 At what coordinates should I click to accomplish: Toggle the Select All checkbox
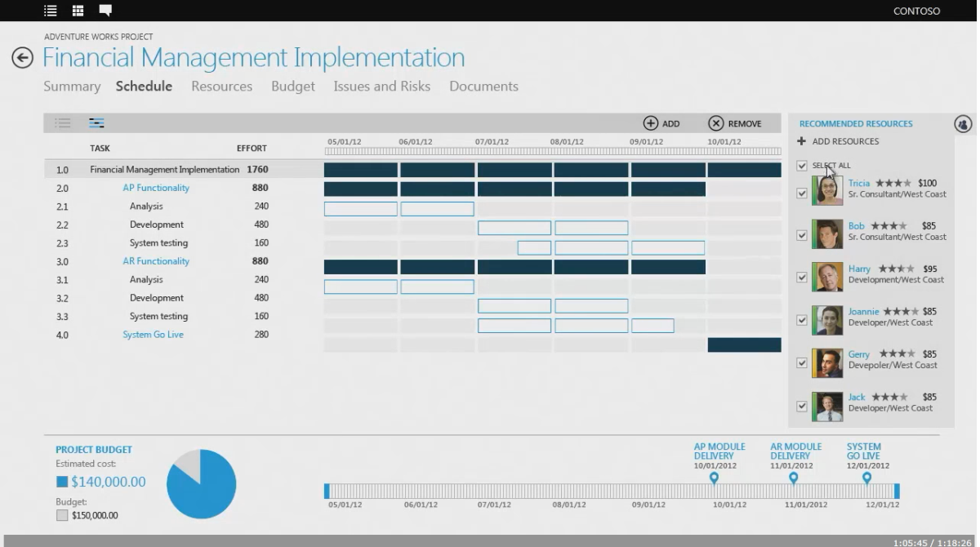[x=802, y=166]
